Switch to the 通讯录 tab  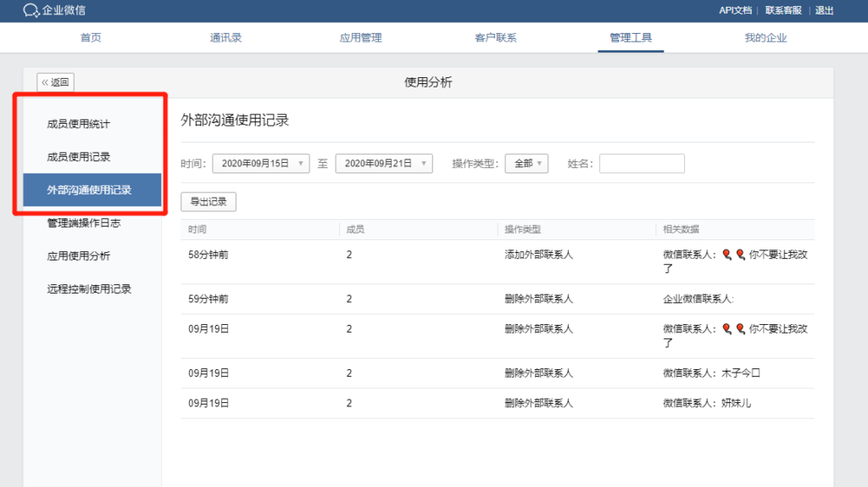point(225,38)
